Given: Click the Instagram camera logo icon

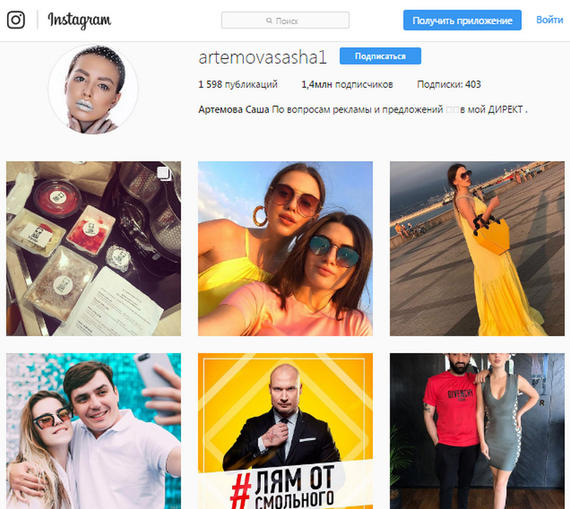Looking at the screenshot, I should tap(16, 20).
